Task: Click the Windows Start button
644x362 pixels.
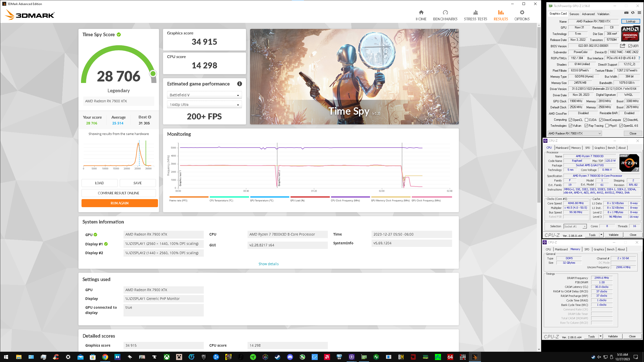Action: coord(6,357)
